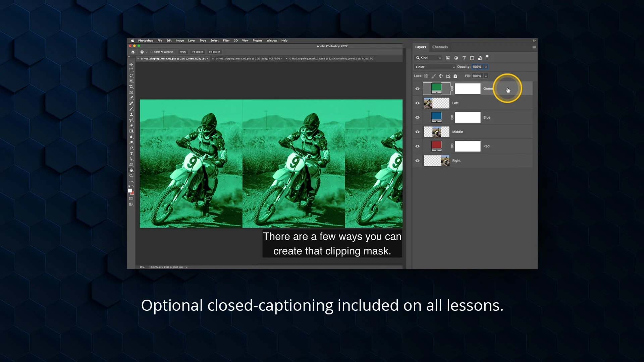
Task: Filter layers by shape layers icon
Action: (x=472, y=58)
